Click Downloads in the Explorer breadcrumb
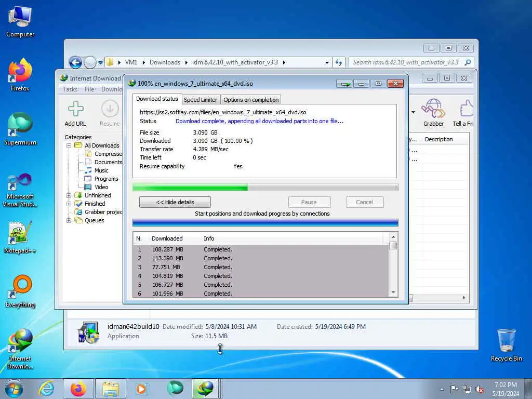This screenshot has height=399, width=532. pos(165,62)
